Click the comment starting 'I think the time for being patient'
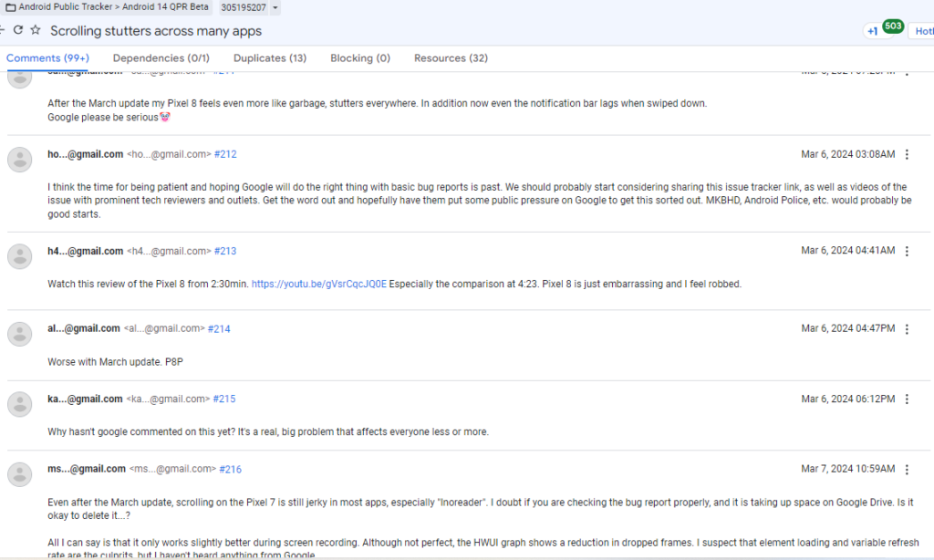The width and height of the screenshot is (934, 560). point(480,201)
